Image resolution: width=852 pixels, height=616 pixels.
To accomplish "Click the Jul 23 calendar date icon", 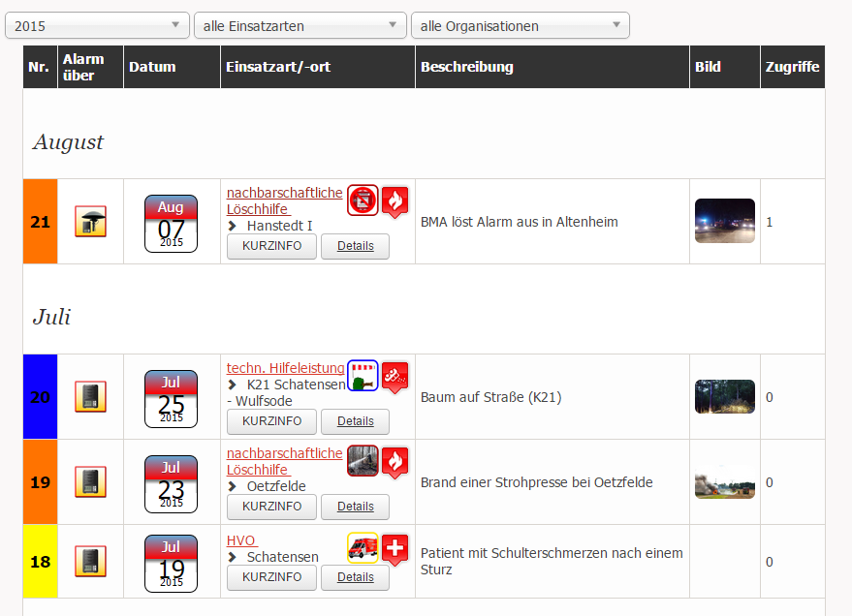I will (171, 481).
